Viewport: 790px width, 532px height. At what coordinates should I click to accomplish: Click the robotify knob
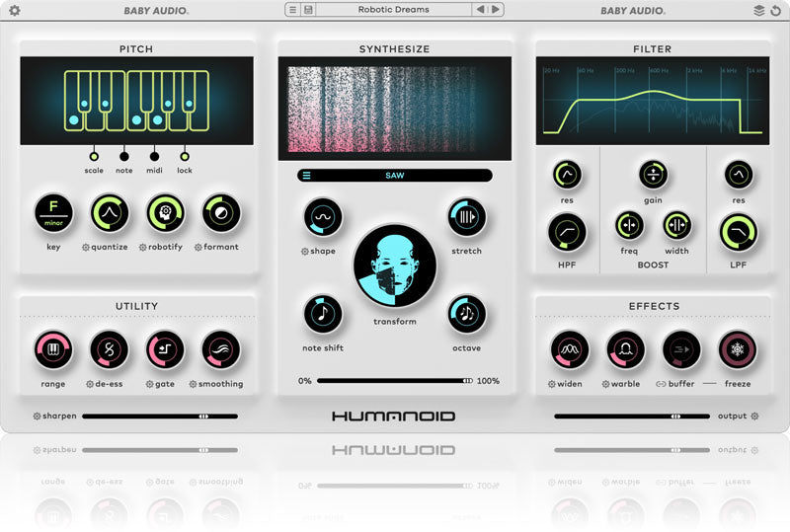pyautogui.click(x=165, y=213)
